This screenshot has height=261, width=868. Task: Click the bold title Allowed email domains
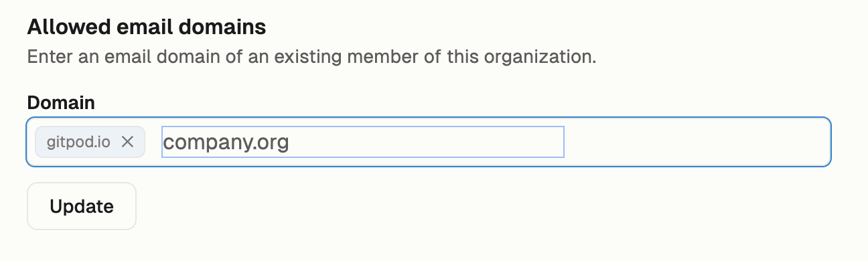tap(147, 27)
